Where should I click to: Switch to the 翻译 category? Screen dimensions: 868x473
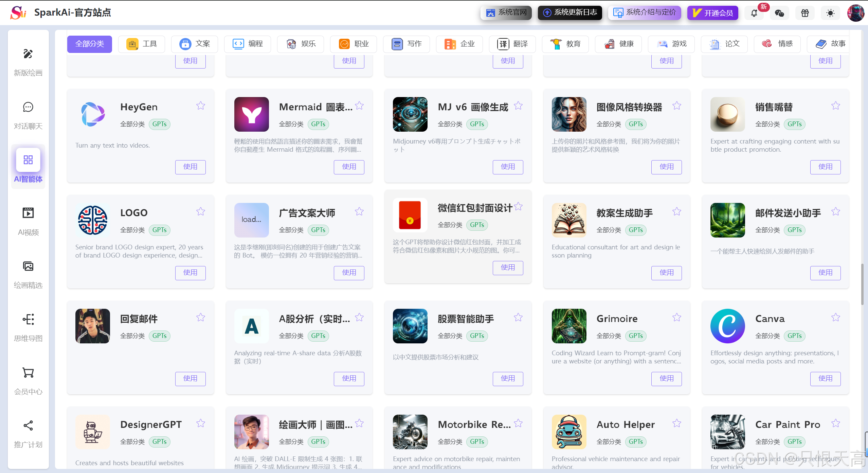point(512,44)
